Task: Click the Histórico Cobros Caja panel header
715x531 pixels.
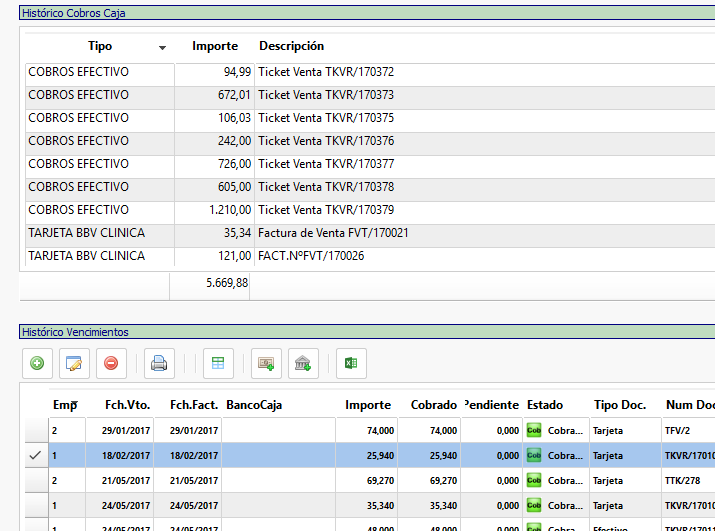Action: (x=367, y=13)
